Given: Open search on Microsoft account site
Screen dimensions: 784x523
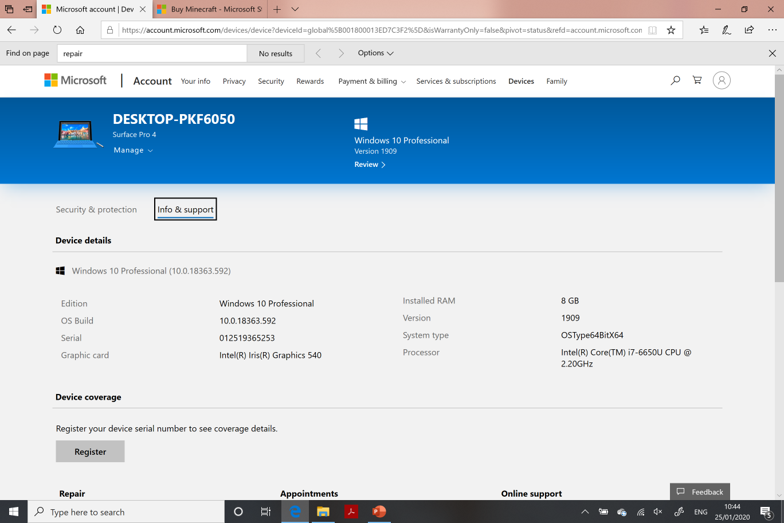Looking at the screenshot, I should coord(675,80).
